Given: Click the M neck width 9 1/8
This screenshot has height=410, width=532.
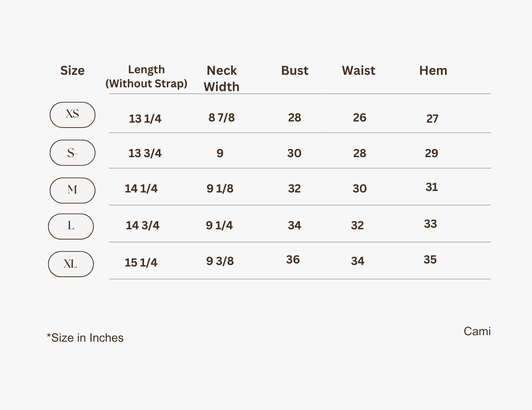Looking at the screenshot, I should (220, 189).
